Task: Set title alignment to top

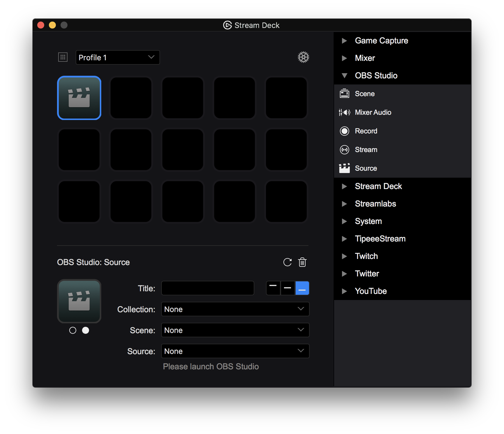Action: point(273,288)
